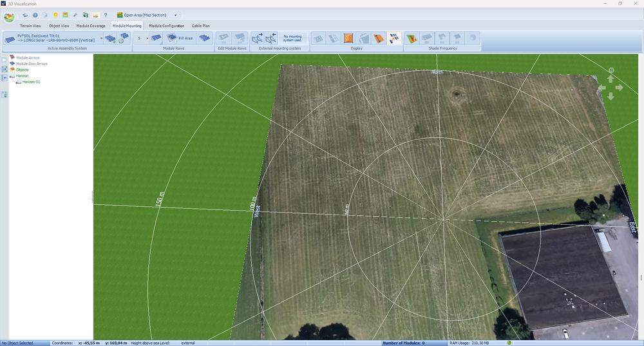The image size is (644, 346).
Task: Click the collapse tree nodes icon in the sidebar
Action: point(5,77)
